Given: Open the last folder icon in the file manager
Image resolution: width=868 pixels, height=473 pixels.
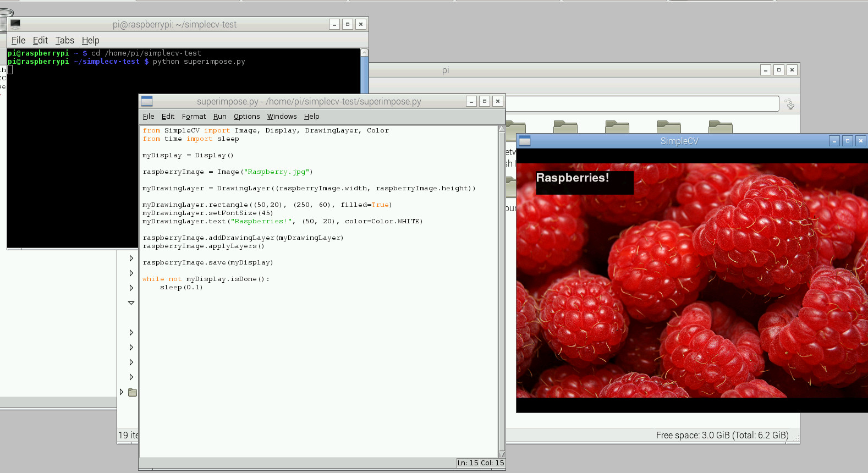Looking at the screenshot, I should 721,128.
